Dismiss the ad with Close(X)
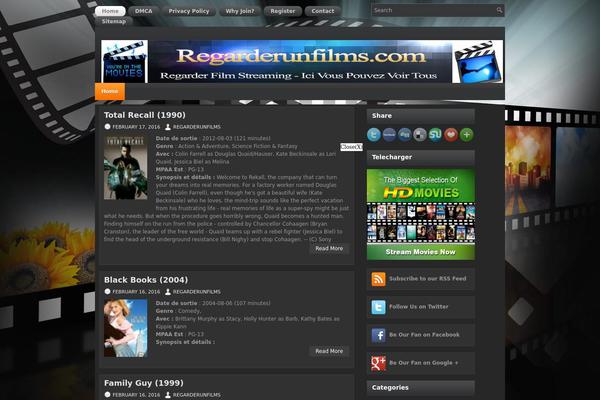Screen dimensions: 600x400 pyautogui.click(x=351, y=147)
